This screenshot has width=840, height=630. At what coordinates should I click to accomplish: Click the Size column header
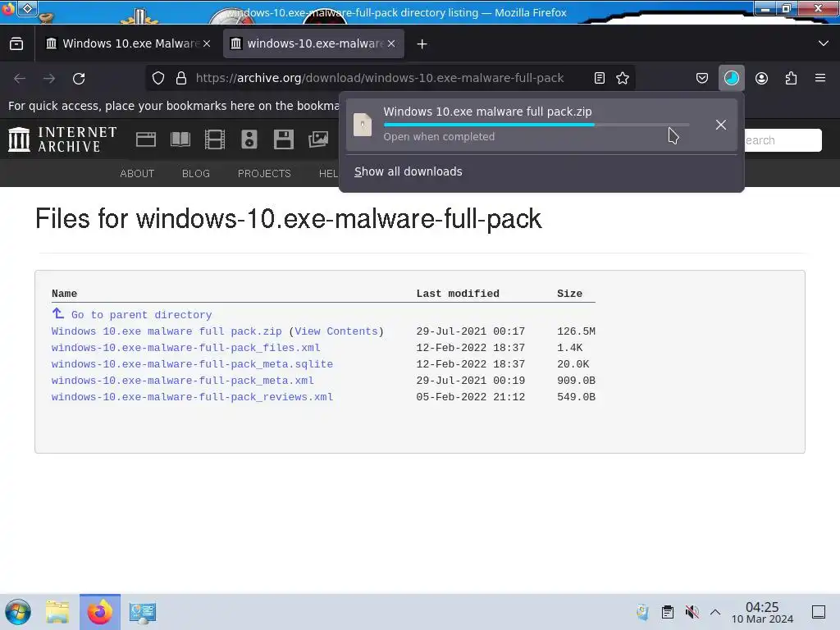point(569,294)
